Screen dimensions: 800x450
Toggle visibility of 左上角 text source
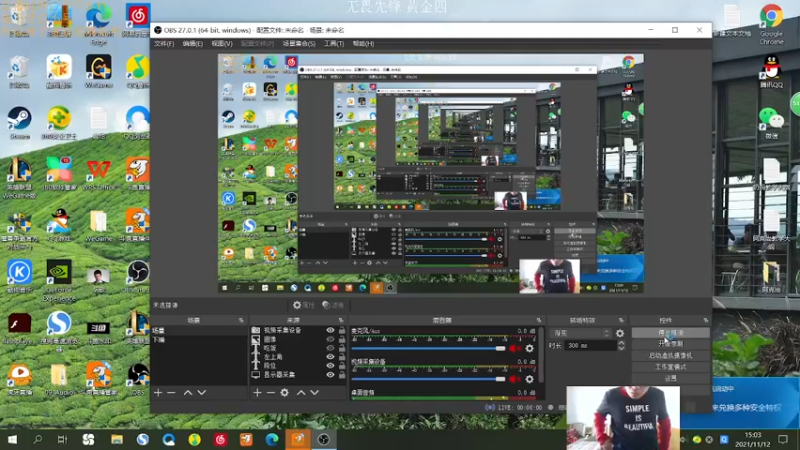point(330,357)
